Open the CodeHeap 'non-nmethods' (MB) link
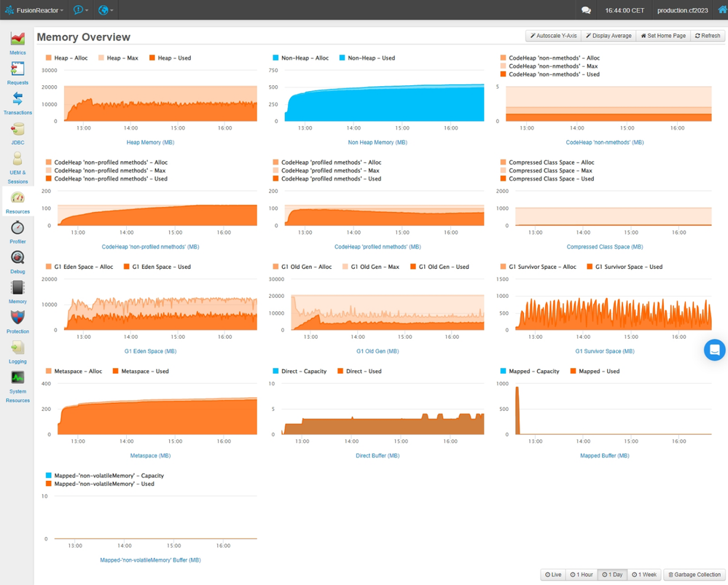 (605, 143)
